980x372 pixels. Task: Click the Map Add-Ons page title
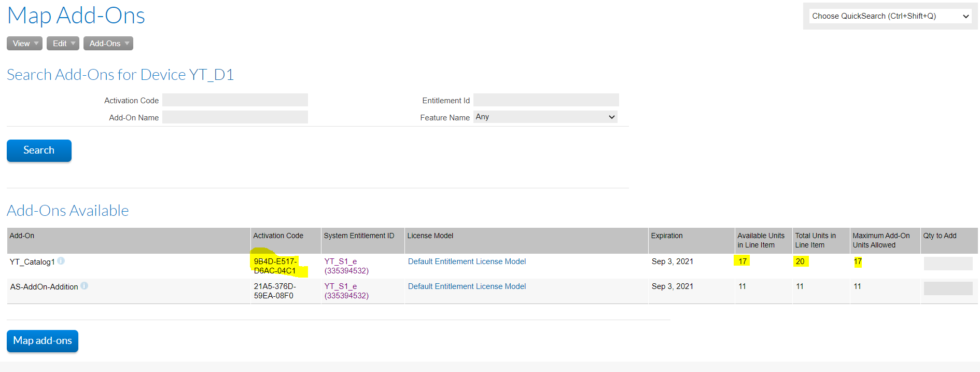tap(76, 16)
